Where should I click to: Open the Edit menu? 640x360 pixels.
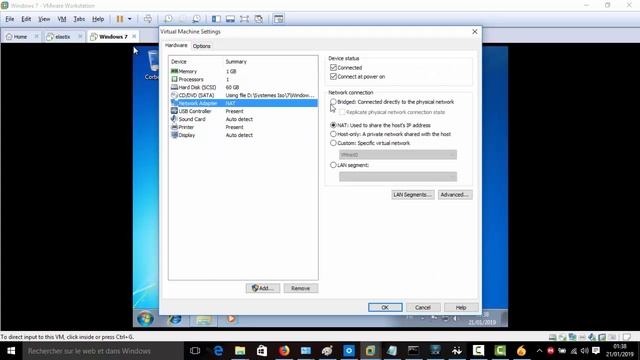[x=26, y=19]
